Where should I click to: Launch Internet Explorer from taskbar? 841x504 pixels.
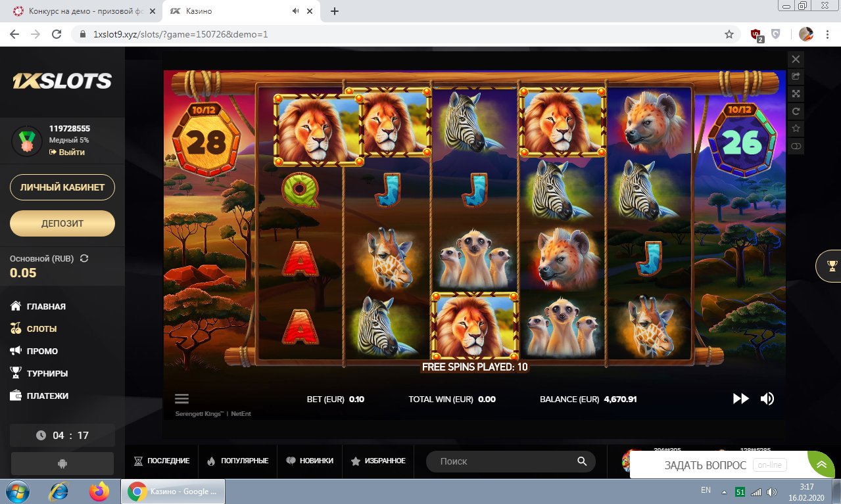pyautogui.click(x=60, y=492)
